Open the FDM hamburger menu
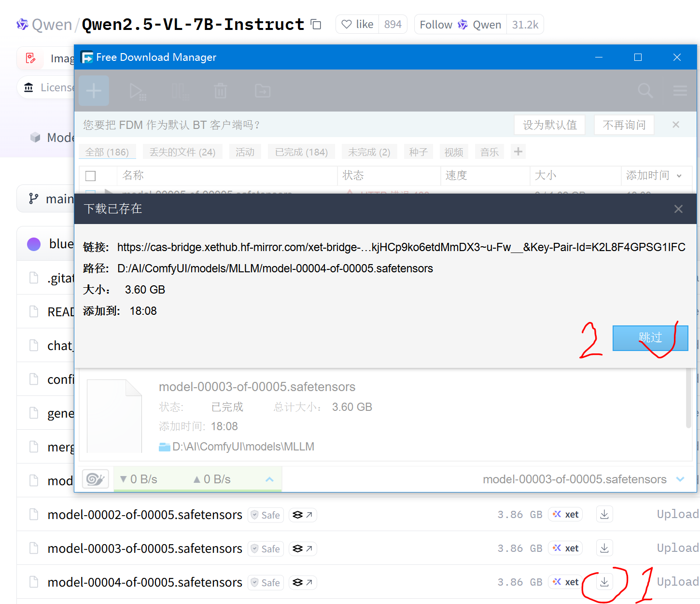The image size is (700, 604). [x=680, y=91]
